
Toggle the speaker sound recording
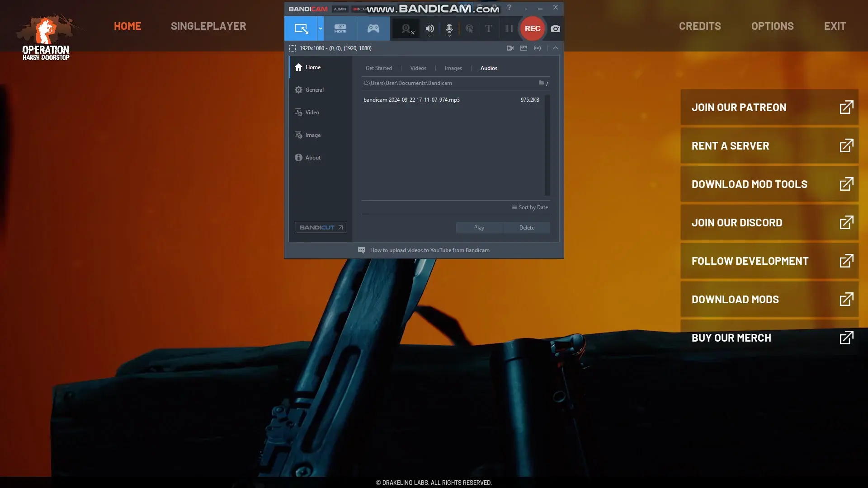point(429,28)
